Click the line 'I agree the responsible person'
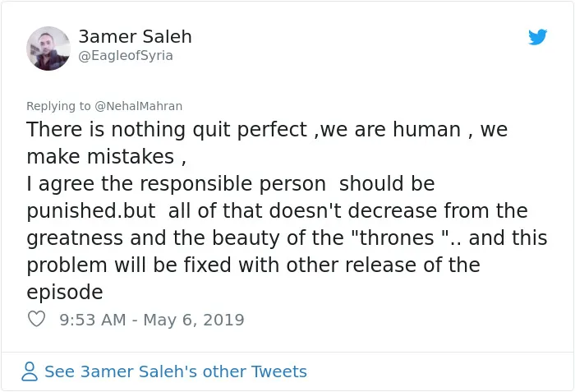The width and height of the screenshot is (575, 392). click(176, 184)
